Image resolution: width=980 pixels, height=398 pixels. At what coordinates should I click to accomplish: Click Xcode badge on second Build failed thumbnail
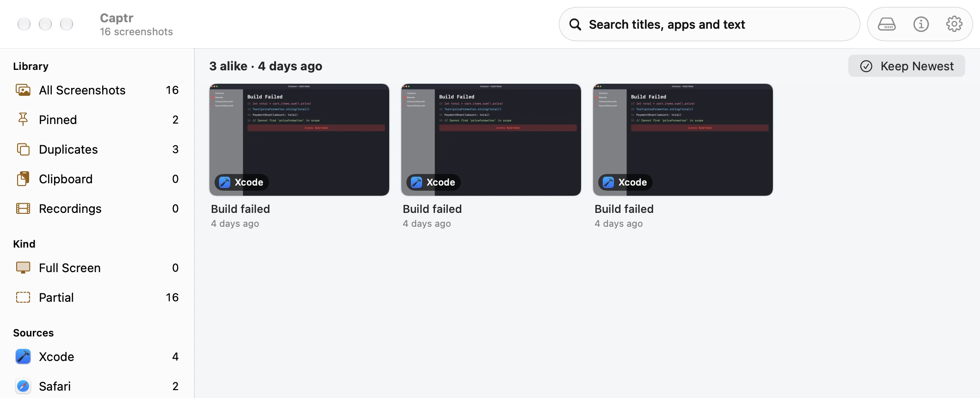click(433, 182)
